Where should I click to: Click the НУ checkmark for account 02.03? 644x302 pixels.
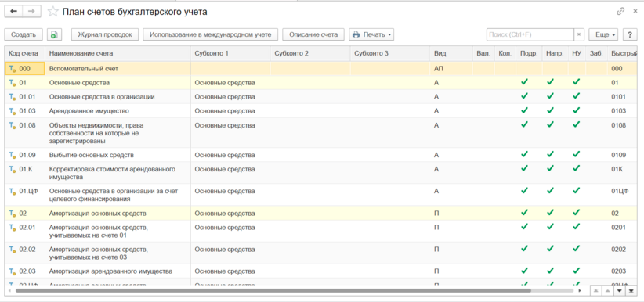point(577,271)
